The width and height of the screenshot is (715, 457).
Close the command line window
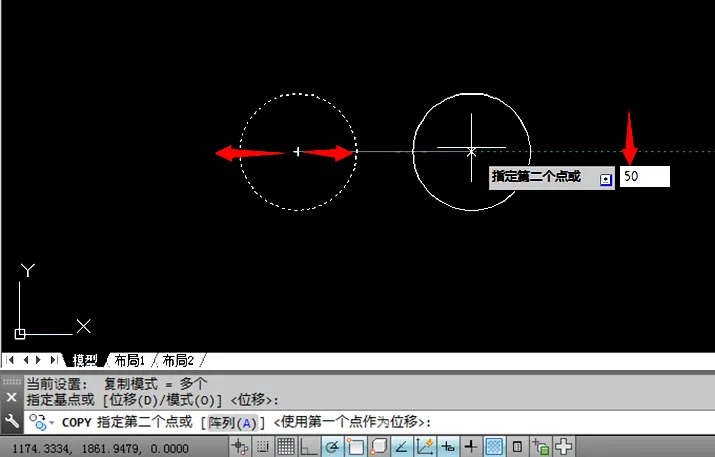[x=12, y=397]
